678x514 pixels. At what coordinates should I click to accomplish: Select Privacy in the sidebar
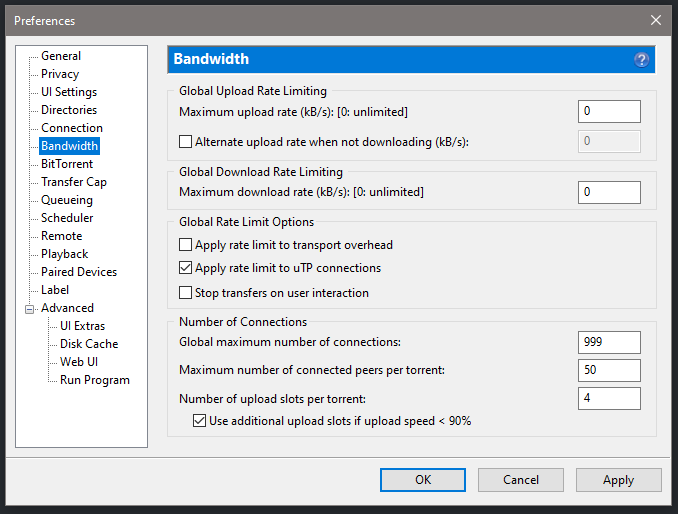tap(60, 74)
